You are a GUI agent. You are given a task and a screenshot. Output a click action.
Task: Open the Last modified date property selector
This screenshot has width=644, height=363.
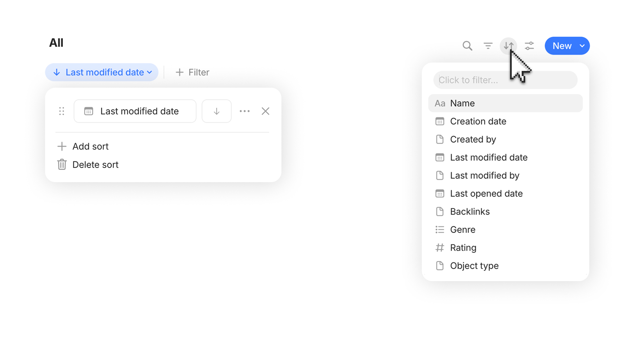[135, 111]
